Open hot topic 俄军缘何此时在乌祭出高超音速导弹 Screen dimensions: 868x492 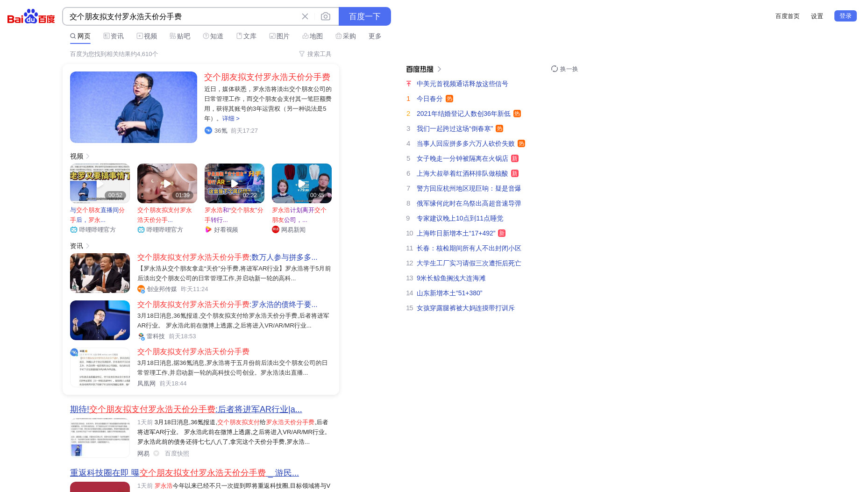coord(469,204)
